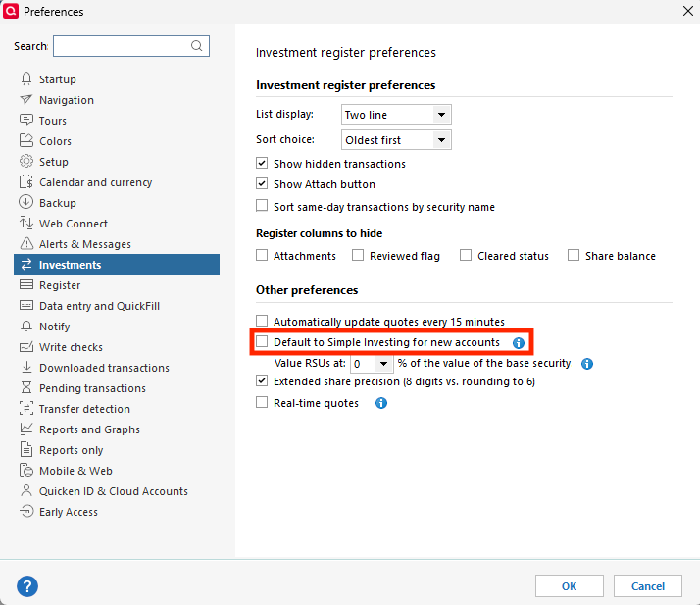Click the Tours speech bubble icon
700x605 pixels.
click(x=26, y=120)
